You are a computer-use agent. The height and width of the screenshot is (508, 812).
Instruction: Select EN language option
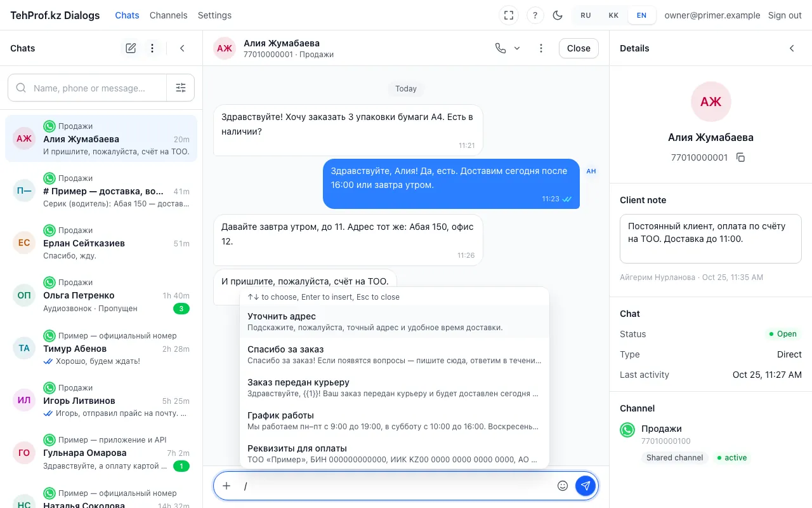(x=641, y=15)
